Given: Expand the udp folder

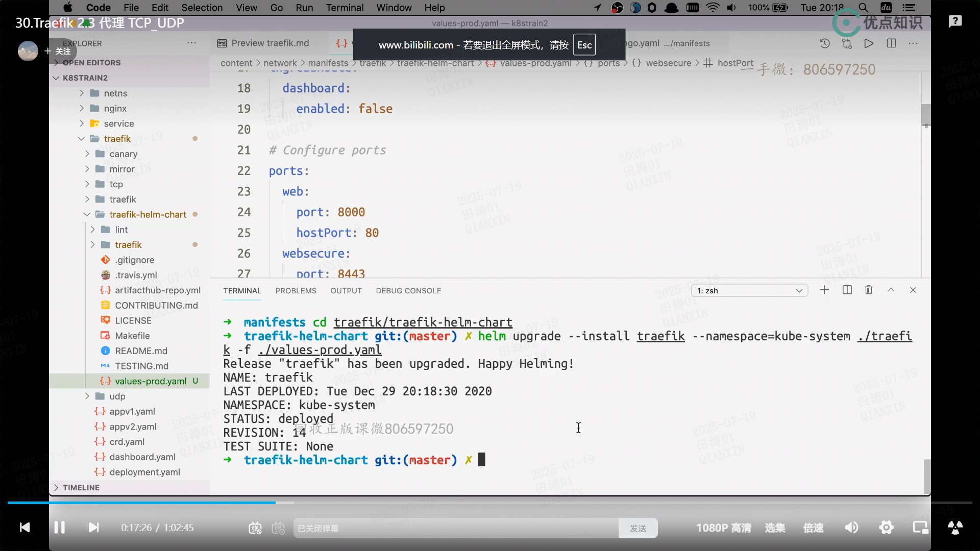Looking at the screenshot, I should click(117, 396).
